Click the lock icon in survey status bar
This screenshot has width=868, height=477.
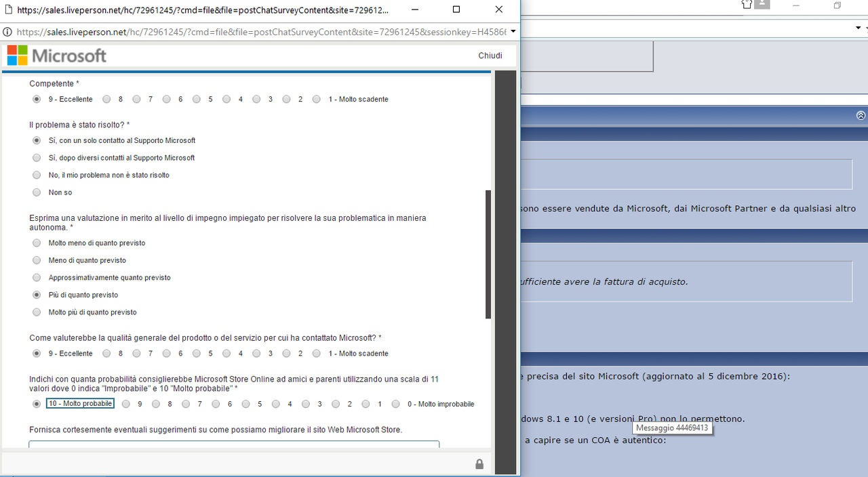[x=479, y=464]
